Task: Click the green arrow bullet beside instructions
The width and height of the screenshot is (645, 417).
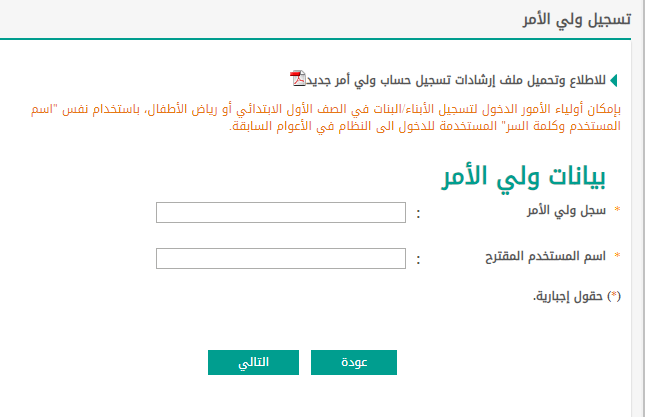Action: click(x=614, y=80)
